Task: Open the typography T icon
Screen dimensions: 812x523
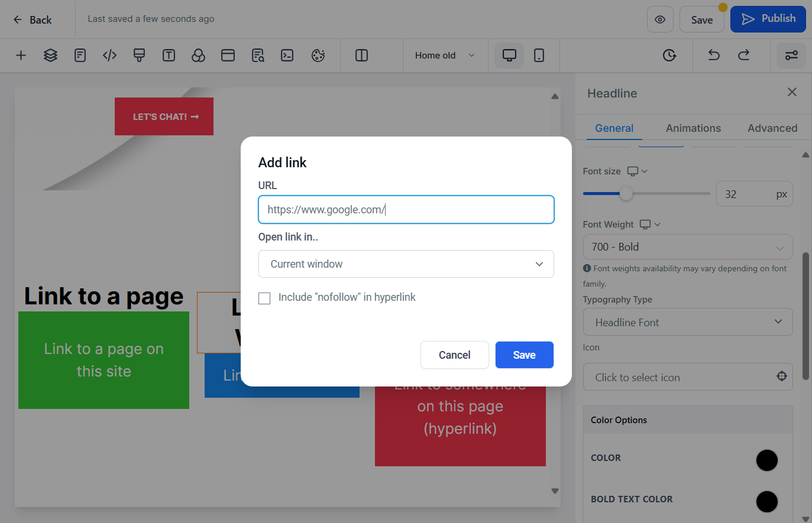Action: 169,56
